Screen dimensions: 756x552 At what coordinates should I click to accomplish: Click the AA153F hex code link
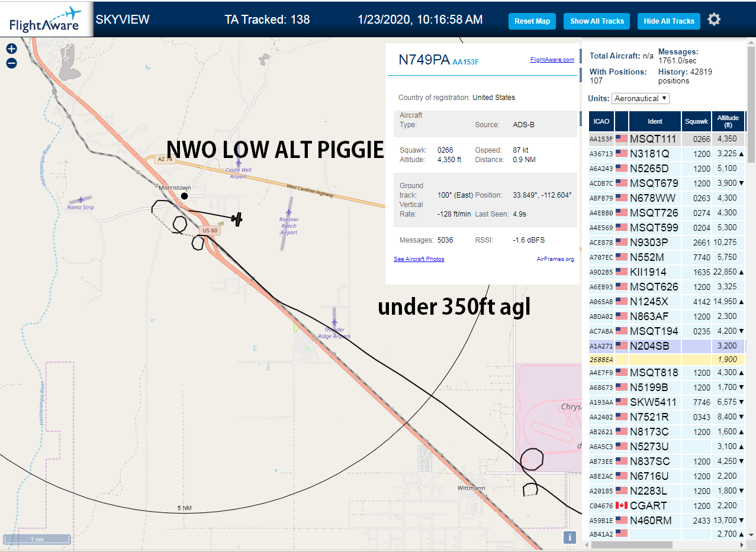[466, 62]
